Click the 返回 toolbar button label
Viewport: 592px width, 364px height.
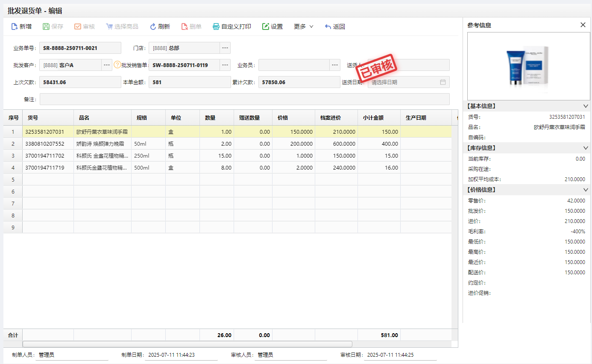click(339, 26)
